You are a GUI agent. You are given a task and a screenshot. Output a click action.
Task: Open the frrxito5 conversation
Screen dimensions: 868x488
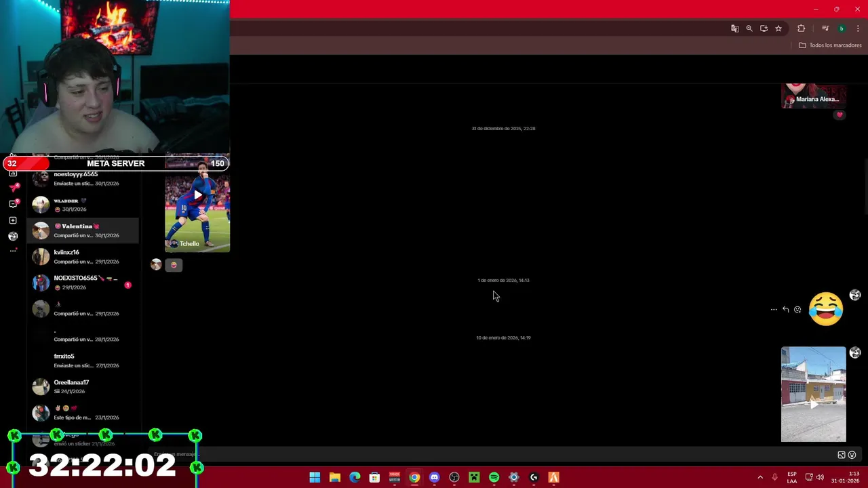83,361
